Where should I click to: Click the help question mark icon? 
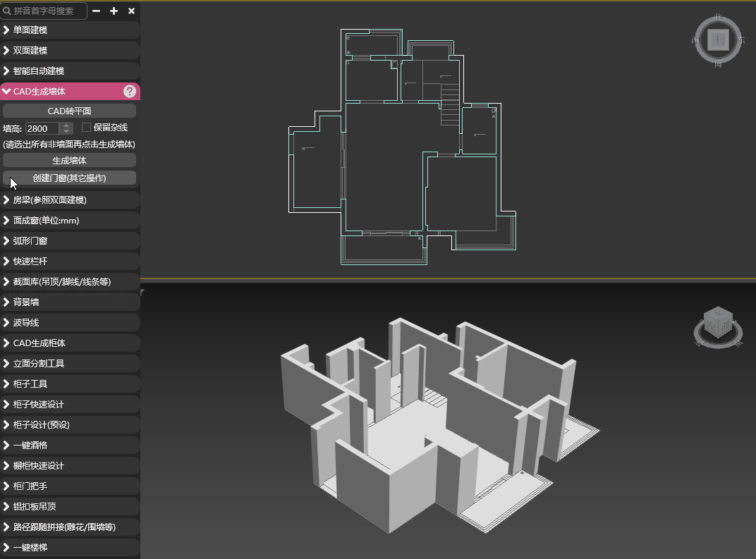pyautogui.click(x=129, y=91)
